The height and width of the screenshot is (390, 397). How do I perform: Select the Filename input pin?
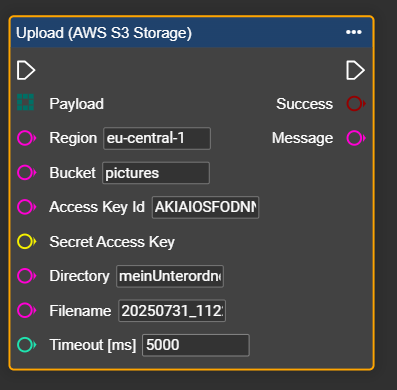click(x=27, y=310)
